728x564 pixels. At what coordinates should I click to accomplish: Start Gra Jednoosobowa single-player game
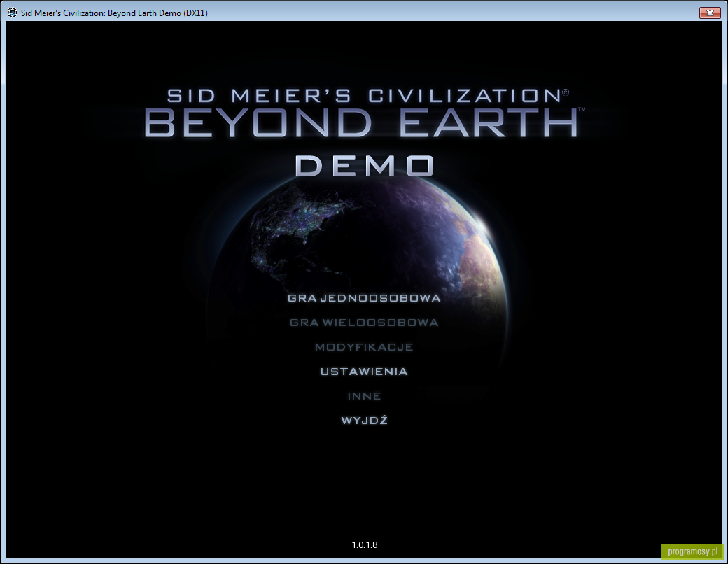364,298
